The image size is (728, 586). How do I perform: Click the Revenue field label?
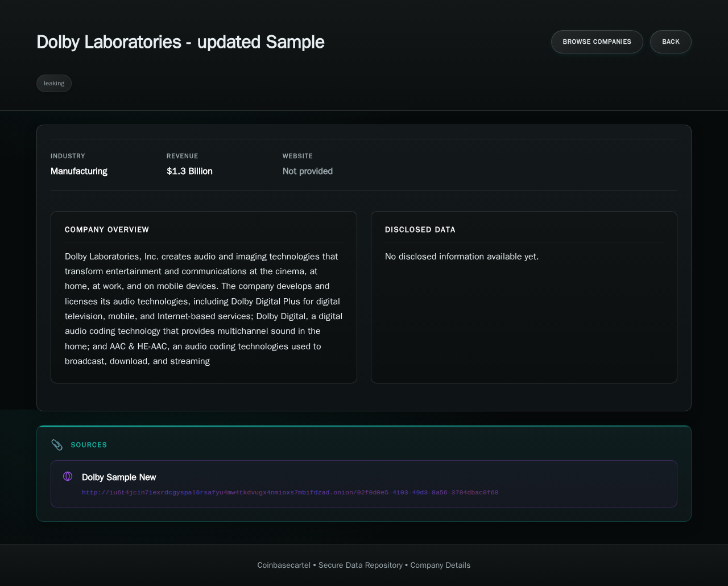coord(183,156)
